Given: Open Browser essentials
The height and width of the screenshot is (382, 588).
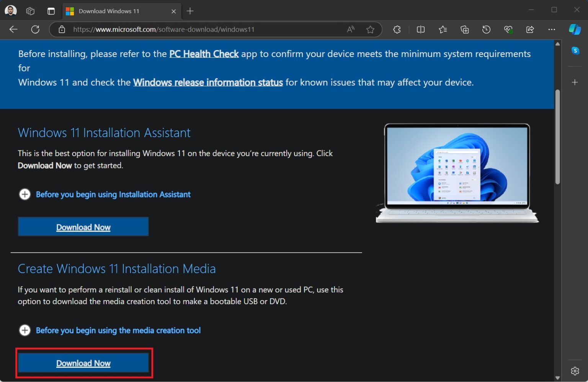Looking at the screenshot, I should 508,29.
